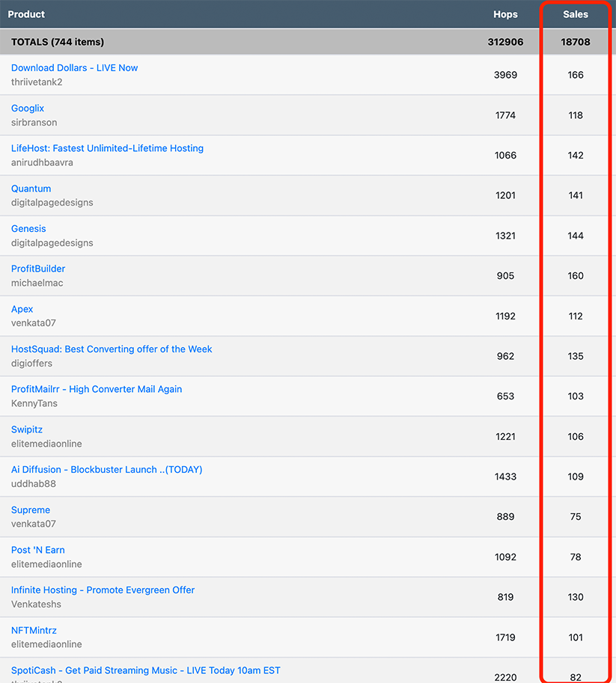Image resolution: width=616 pixels, height=683 pixels.
Task: Click the Googlix product link
Action: coord(28,108)
